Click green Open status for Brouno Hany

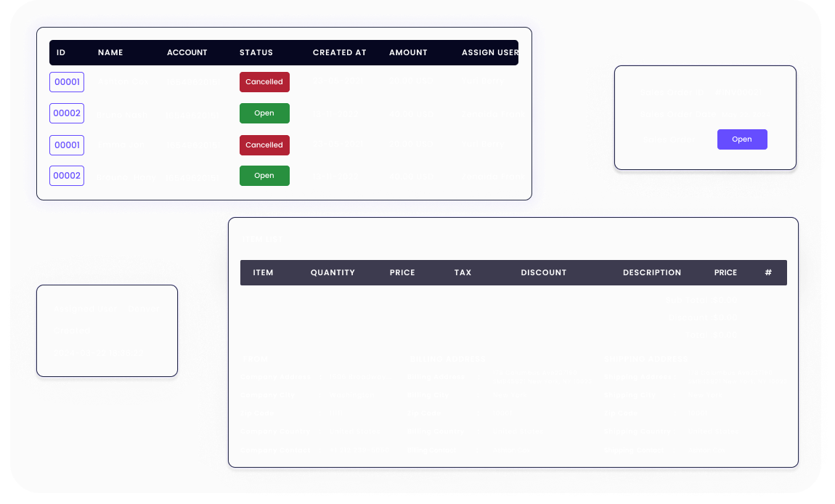264,176
